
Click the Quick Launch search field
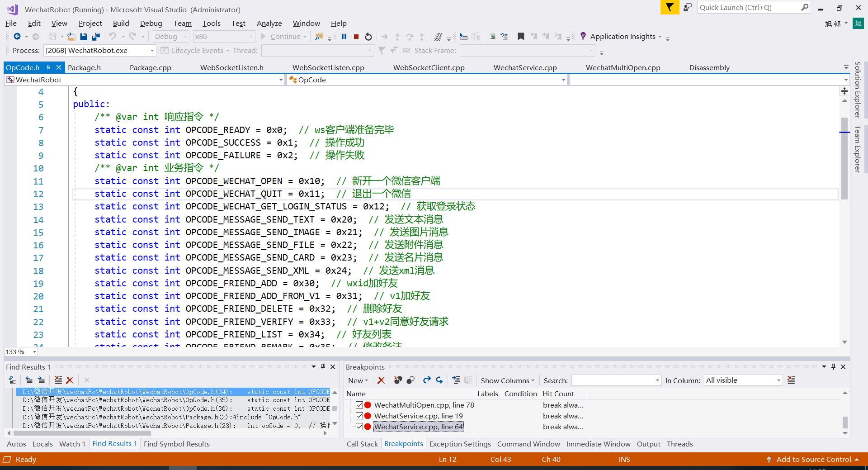coord(748,7)
